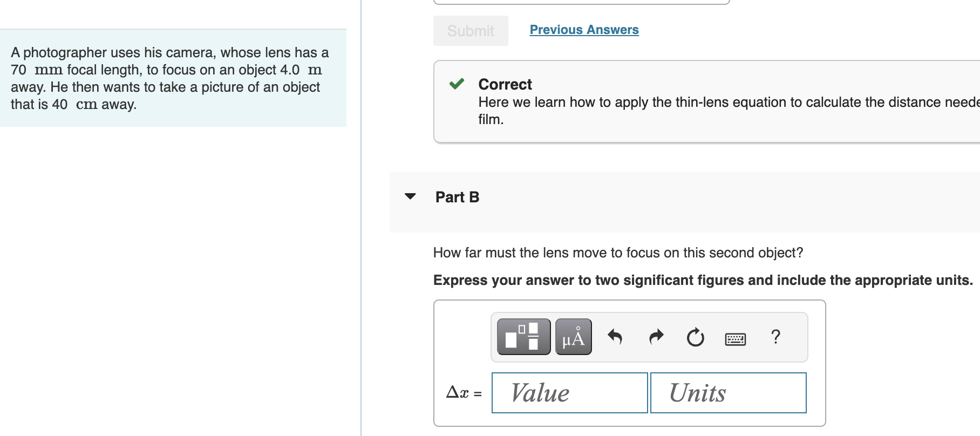Click the green Correct checkmark icon
980x436 pixels.
coord(457,84)
